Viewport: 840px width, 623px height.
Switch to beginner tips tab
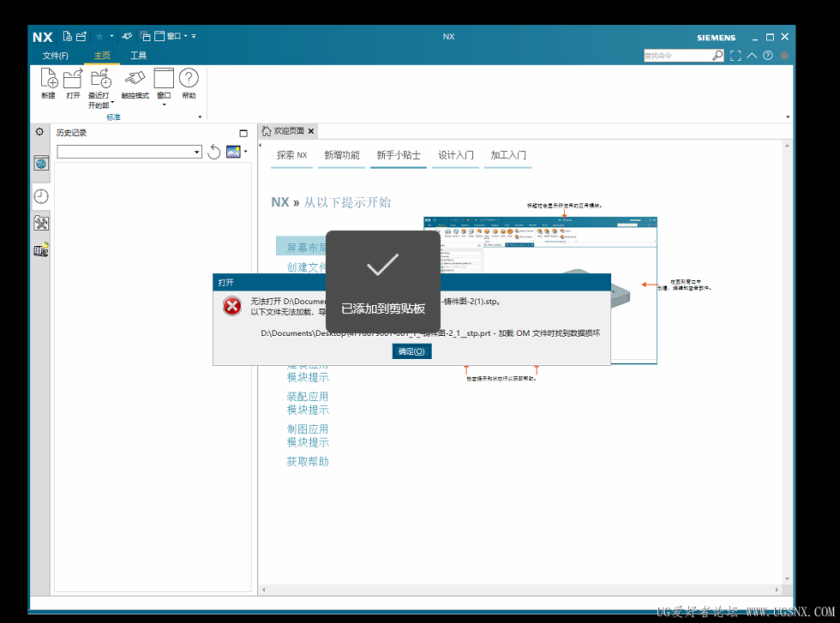(399, 155)
